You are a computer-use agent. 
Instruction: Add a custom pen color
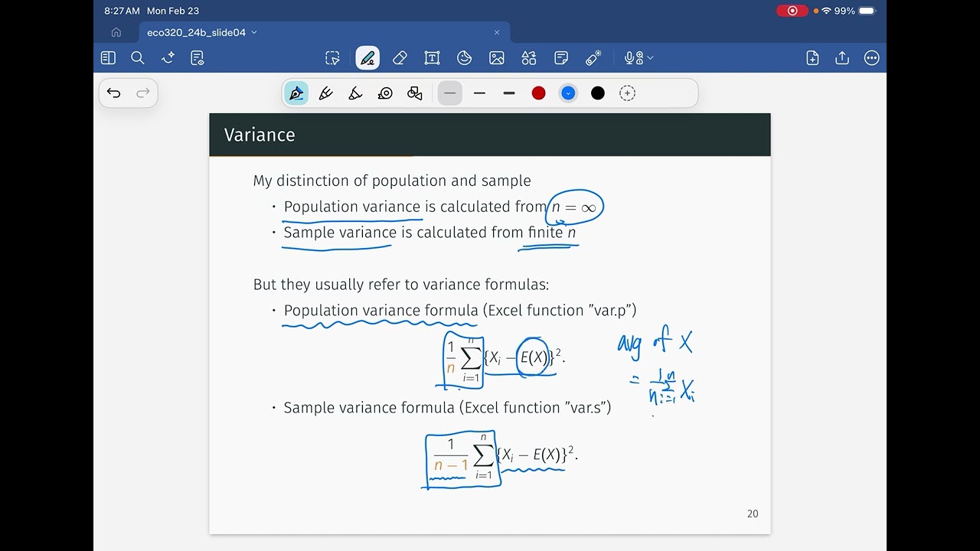(627, 93)
